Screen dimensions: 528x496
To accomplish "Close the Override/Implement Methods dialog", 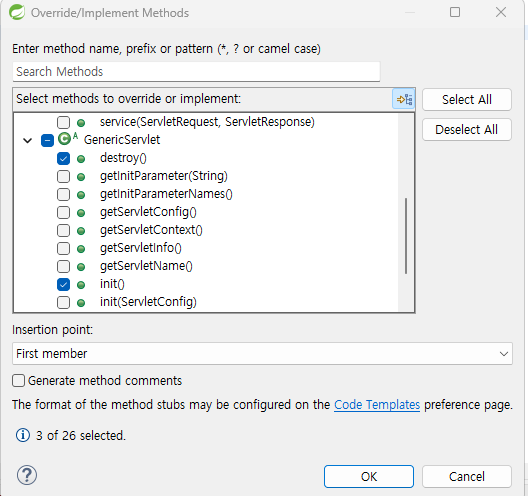I will tap(501, 12).
